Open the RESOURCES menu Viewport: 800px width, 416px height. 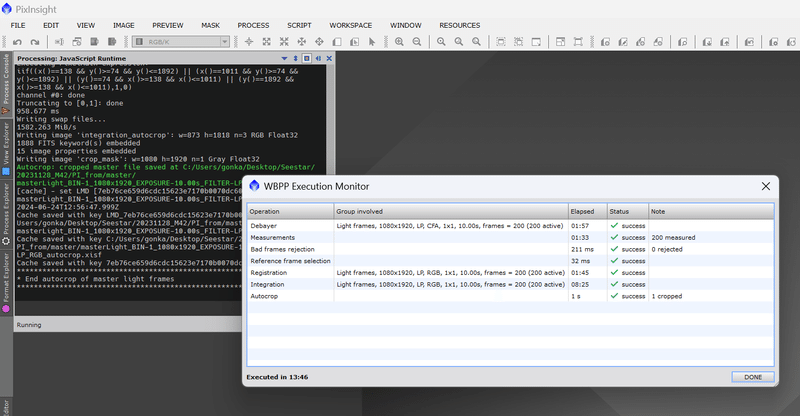pos(460,25)
